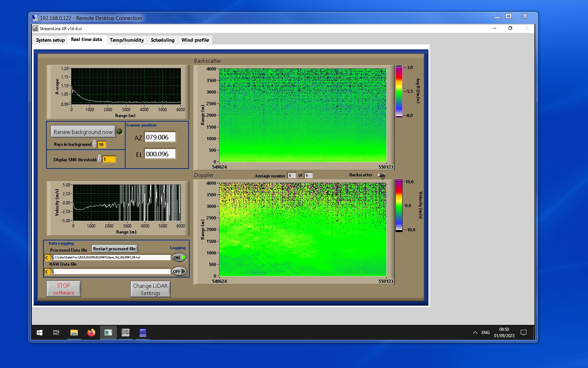Flip the Backscatter toggle switch
Viewport: 588px width, 368px height.
(381, 175)
